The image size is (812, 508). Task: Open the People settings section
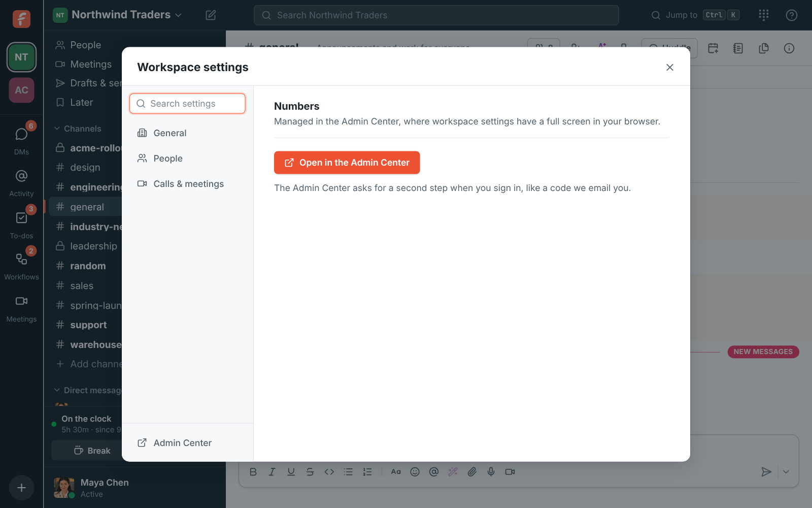[x=188, y=158]
